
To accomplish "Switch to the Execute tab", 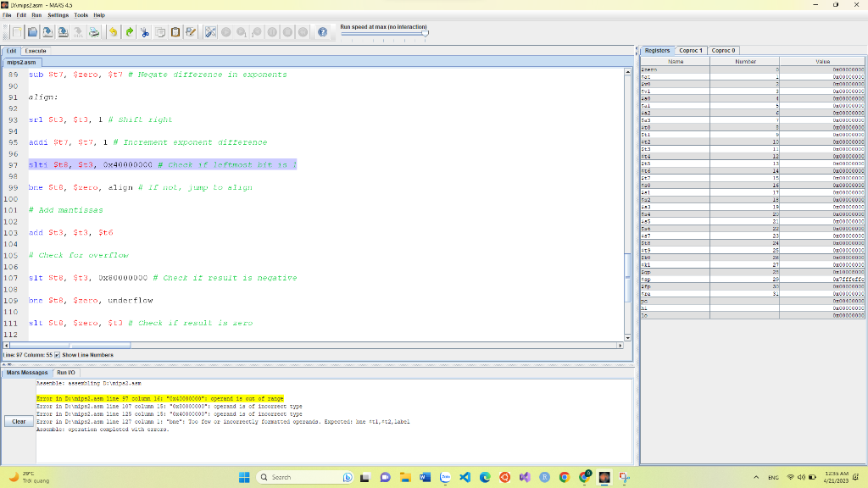I will 36,51.
